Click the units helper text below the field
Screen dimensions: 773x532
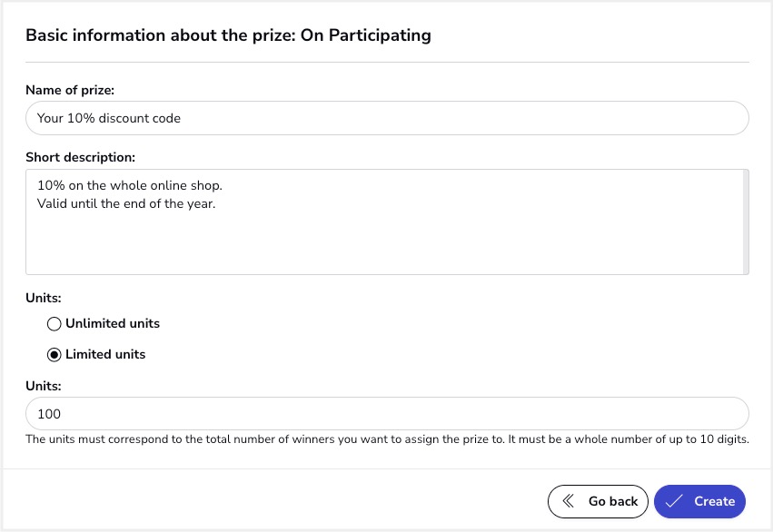tap(387, 440)
